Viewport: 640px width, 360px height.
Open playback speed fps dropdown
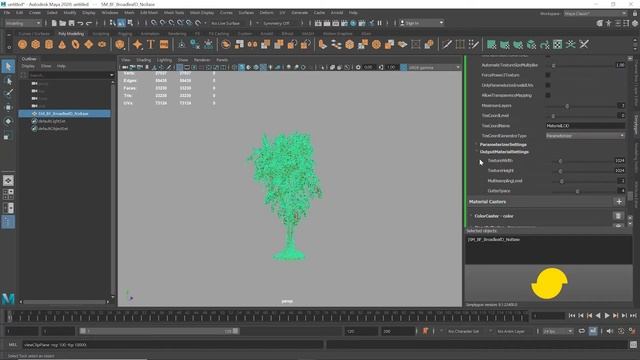tap(558, 331)
